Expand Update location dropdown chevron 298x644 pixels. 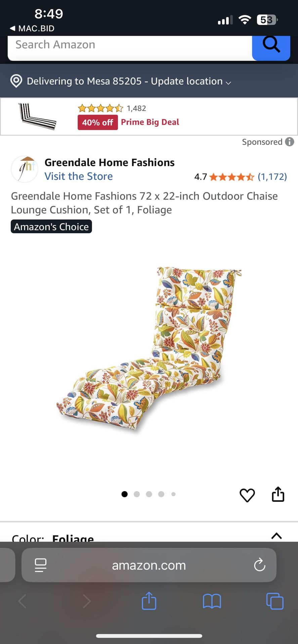tap(228, 83)
